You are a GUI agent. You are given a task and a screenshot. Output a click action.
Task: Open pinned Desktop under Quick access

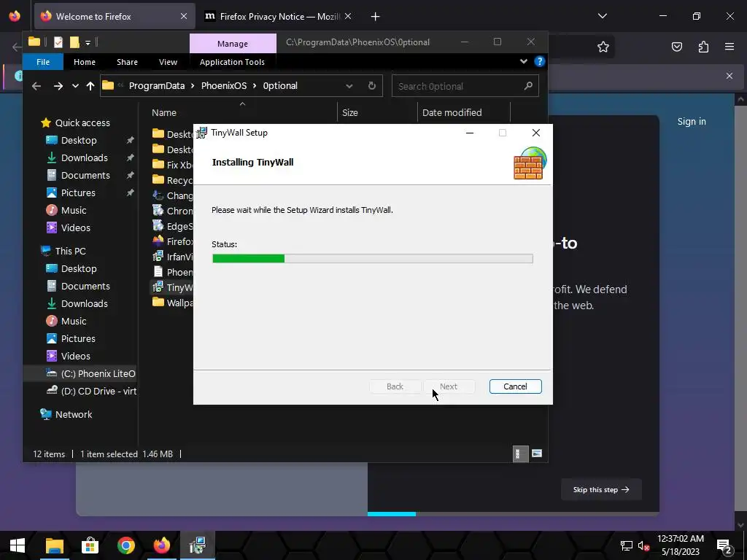(79, 141)
